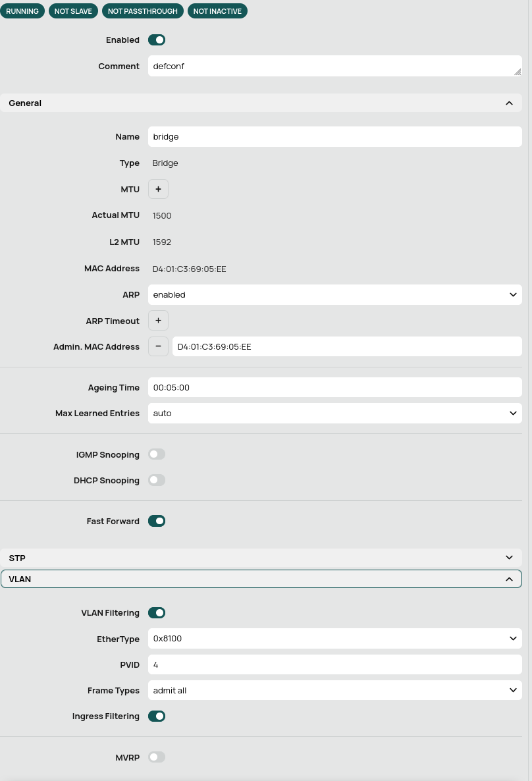Turn on DHCP Snooping
The height and width of the screenshot is (781, 532).
(157, 480)
